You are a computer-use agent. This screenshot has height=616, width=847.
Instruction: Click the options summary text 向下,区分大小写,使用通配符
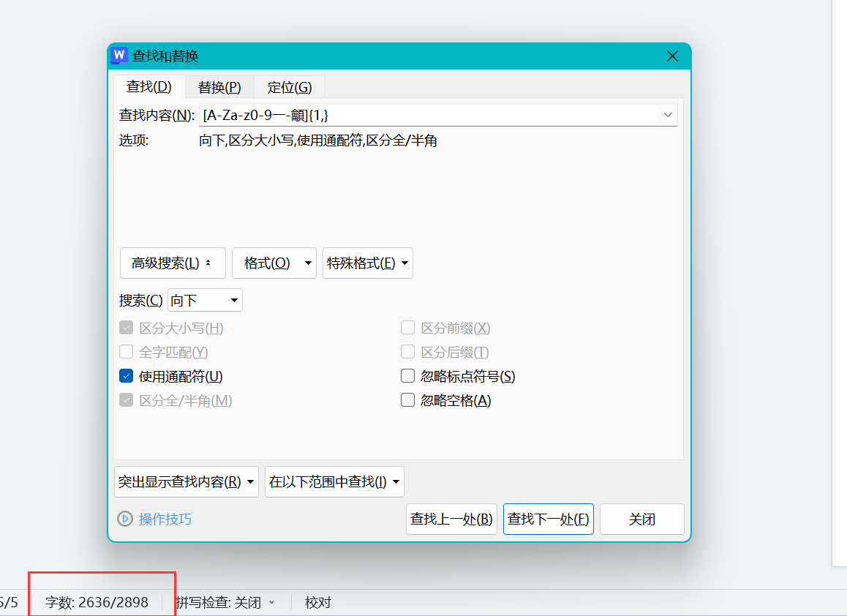coord(318,140)
